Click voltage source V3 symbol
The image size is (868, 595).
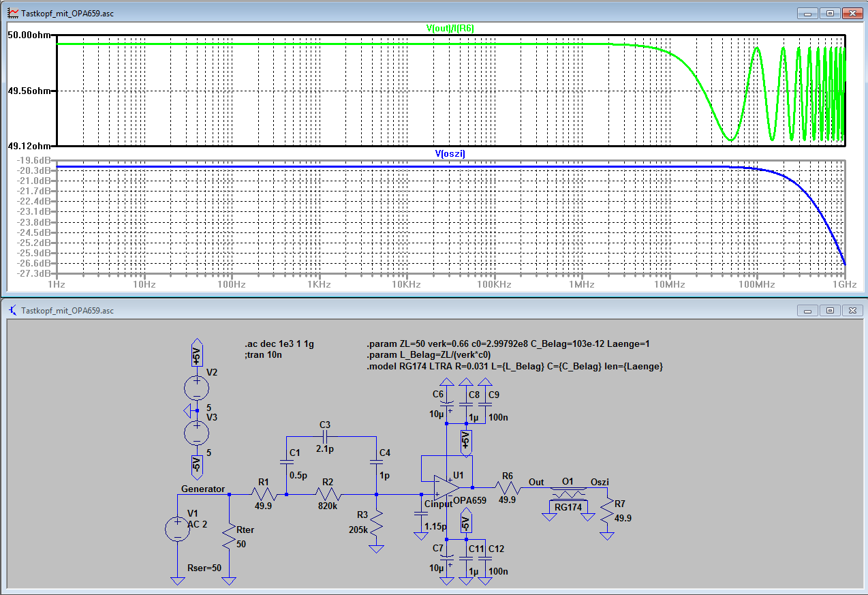coord(196,431)
